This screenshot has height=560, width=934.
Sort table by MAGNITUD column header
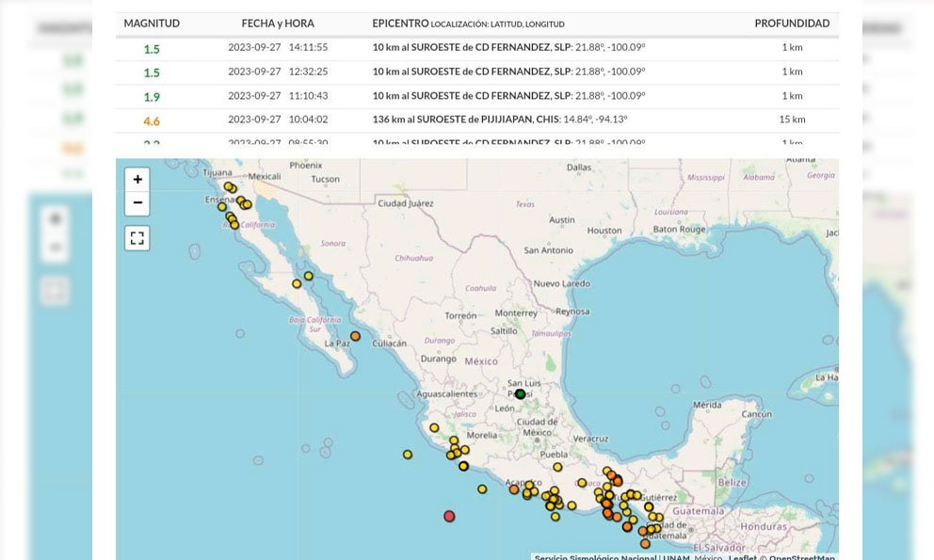pos(152,24)
